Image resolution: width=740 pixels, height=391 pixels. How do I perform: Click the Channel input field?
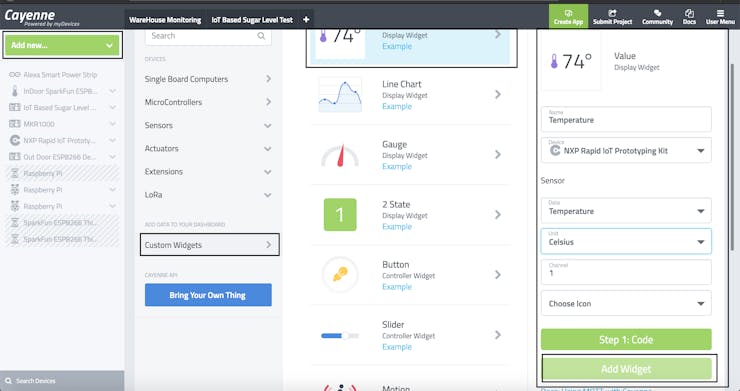[x=626, y=272]
